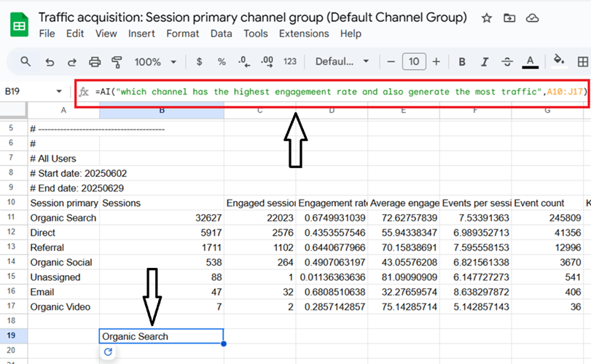Open the Extensions menu
This screenshot has width=591, height=364.
click(304, 33)
